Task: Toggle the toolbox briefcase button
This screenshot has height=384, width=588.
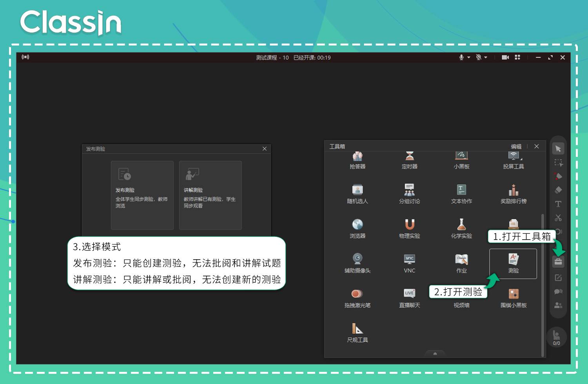Action: [558, 261]
